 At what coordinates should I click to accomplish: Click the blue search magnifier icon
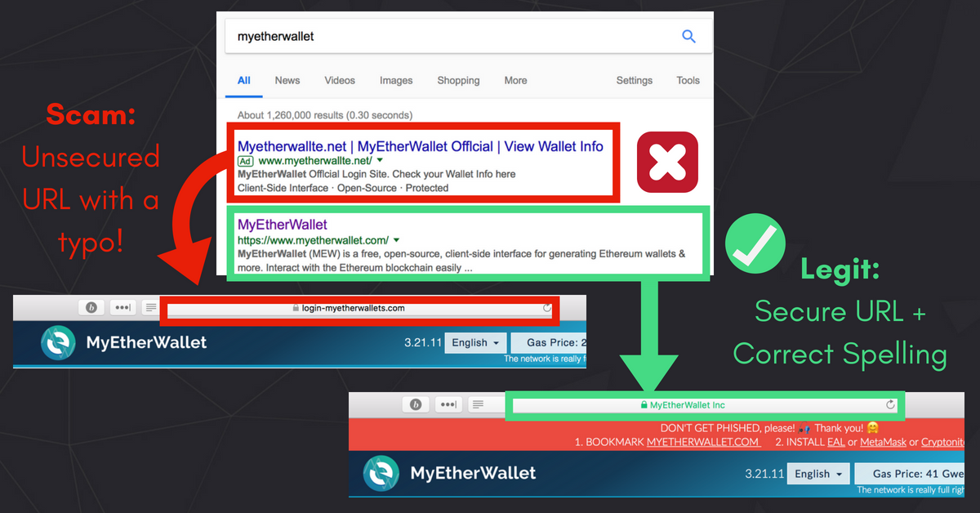(x=688, y=37)
